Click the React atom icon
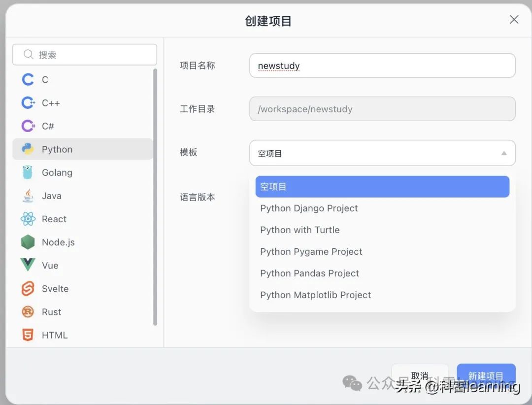 pyautogui.click(x=28, y=219)
